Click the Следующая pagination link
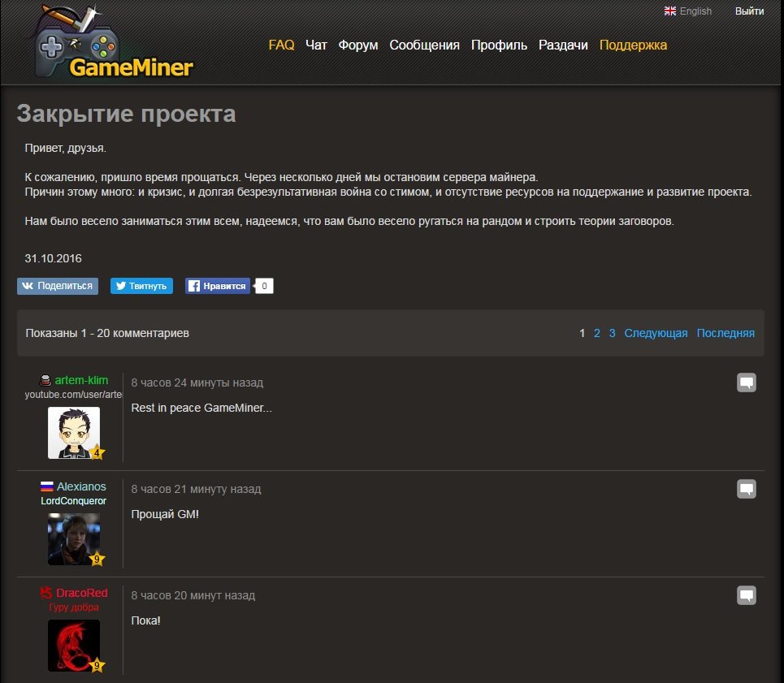 click(x=656, y=333)
